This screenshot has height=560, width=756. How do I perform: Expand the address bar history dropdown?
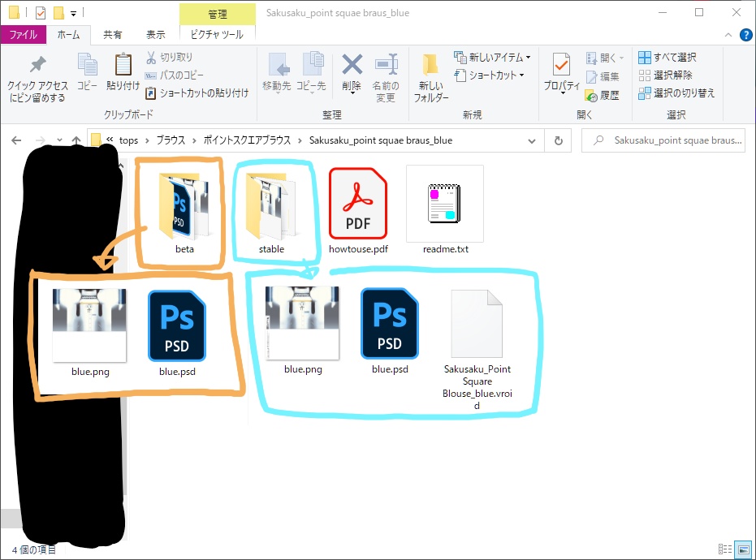pos(532,140)
